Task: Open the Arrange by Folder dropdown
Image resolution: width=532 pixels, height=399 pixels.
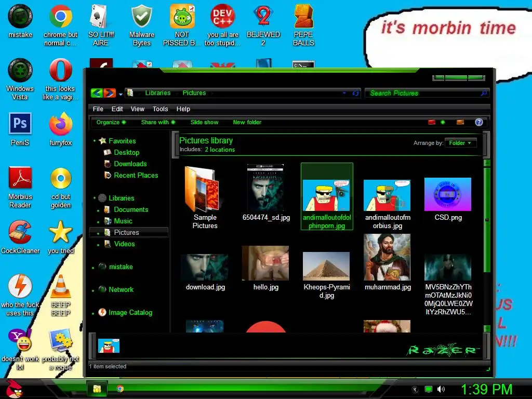Action: (460, 143)
